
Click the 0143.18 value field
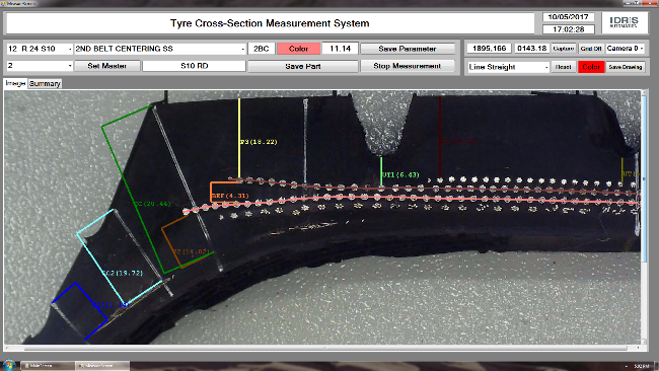click(532, 48)
